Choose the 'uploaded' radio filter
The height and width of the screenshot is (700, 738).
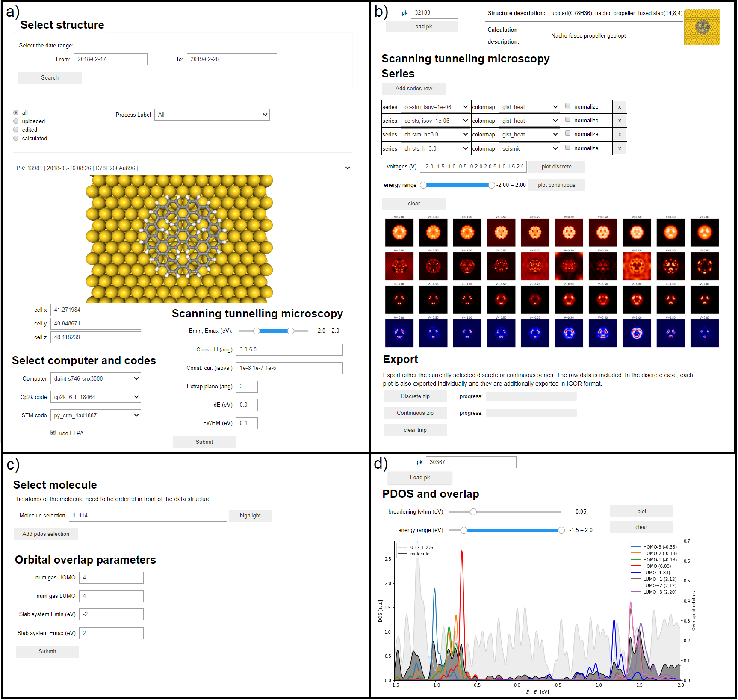point(16,121)
